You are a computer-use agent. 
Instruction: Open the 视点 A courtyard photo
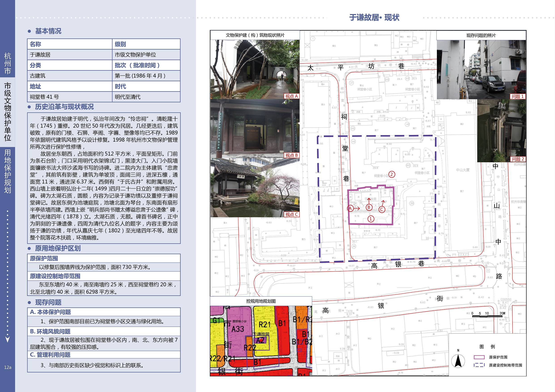coord(255,69)
